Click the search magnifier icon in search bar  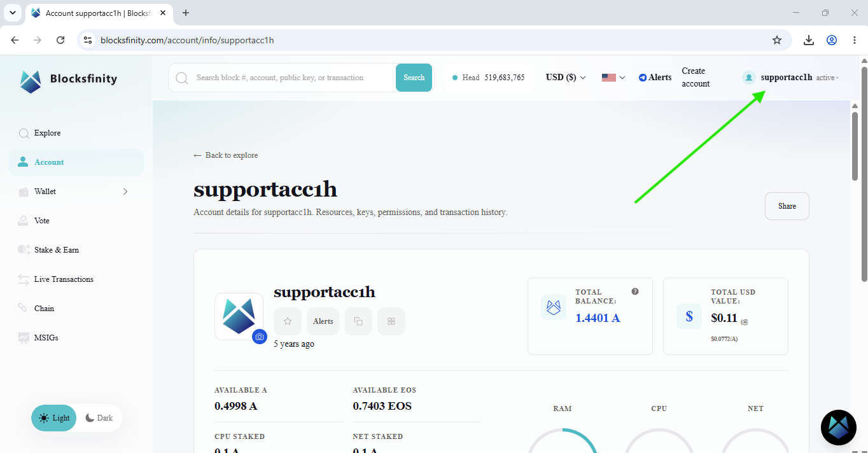(182, 78)
